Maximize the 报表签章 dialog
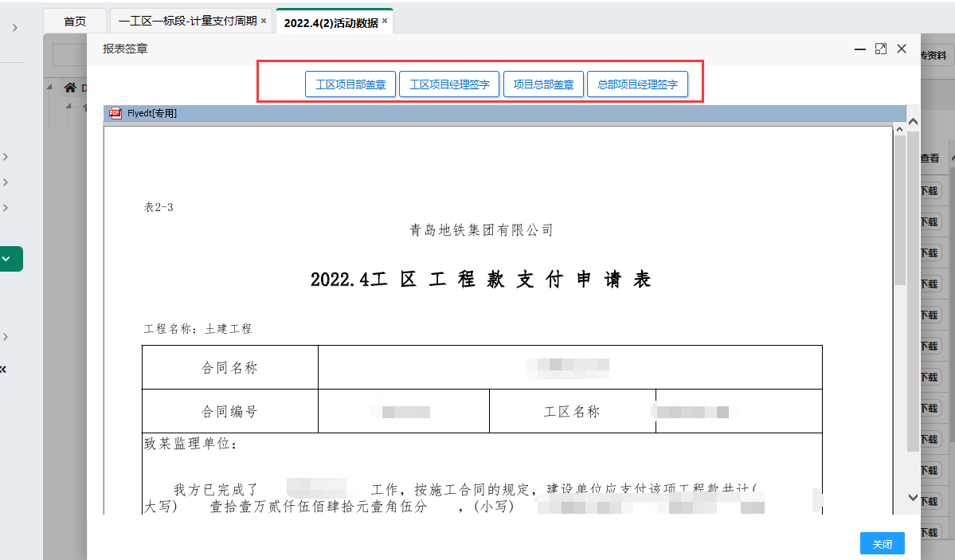Image resolution: width=955 pixels, height=560 pixels. [x=881, y=49]
